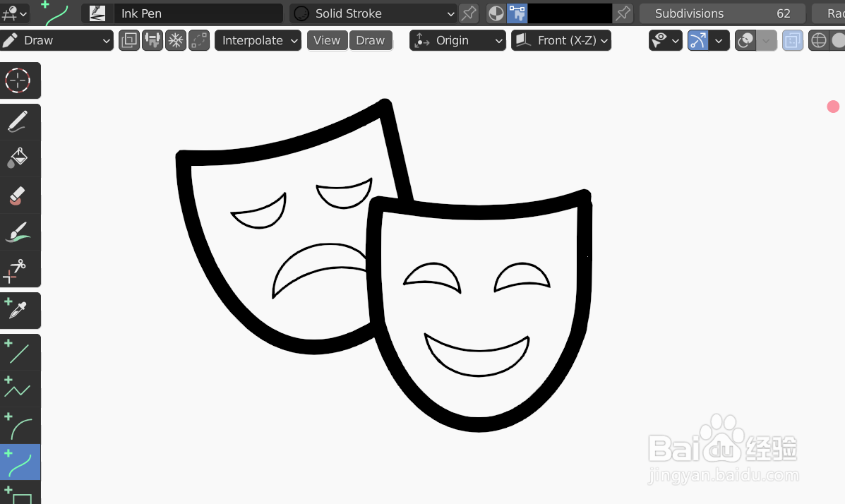Viewport: 845px width, 504px height.
Task: Select the Eyedropper tool
Action: pyautogui.click(x=18, y=311)
